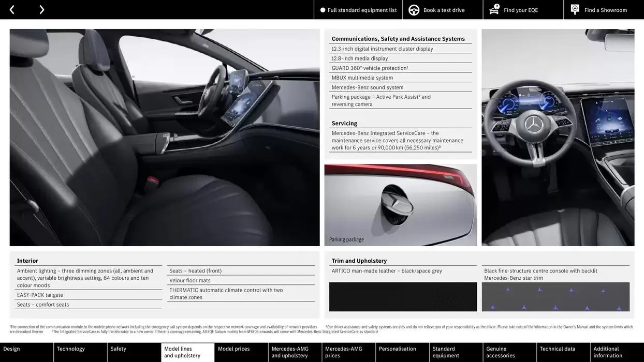The image size is (644, 362).
Task: Open Mercedes-AMG prices tab
Action: [x=349, y=352]
